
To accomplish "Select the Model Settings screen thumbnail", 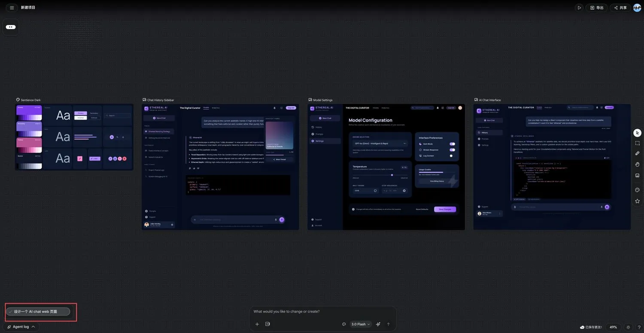I will click(x=386, y=167).
